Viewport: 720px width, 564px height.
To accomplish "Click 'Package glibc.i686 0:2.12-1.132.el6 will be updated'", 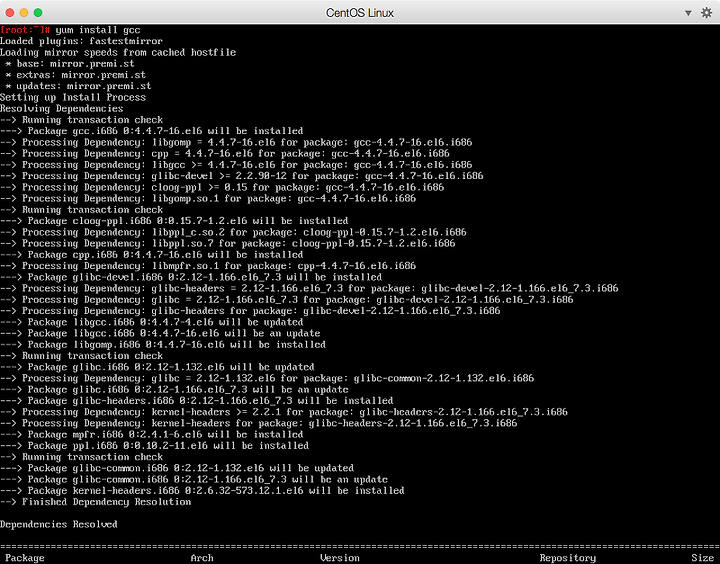I will 158,367.
